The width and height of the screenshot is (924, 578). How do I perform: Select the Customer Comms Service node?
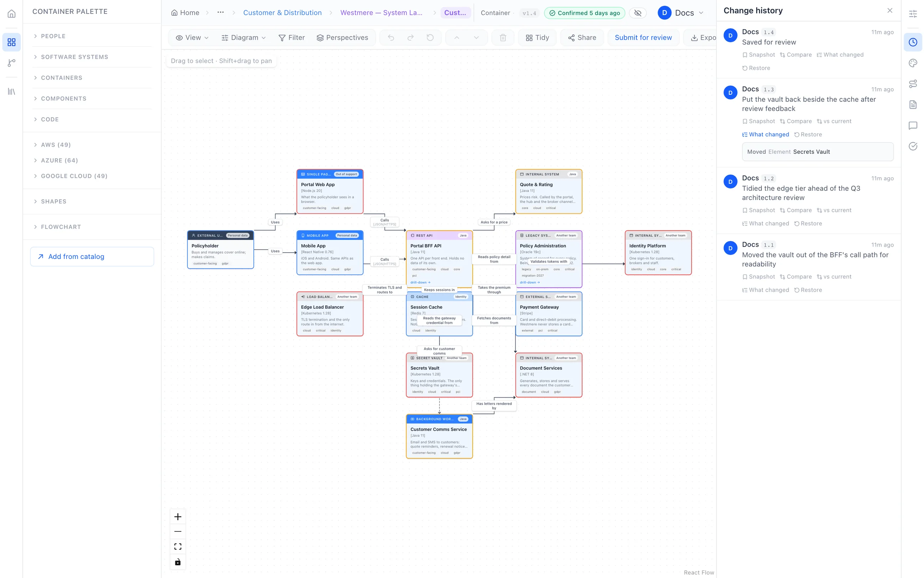click(439, 436)
